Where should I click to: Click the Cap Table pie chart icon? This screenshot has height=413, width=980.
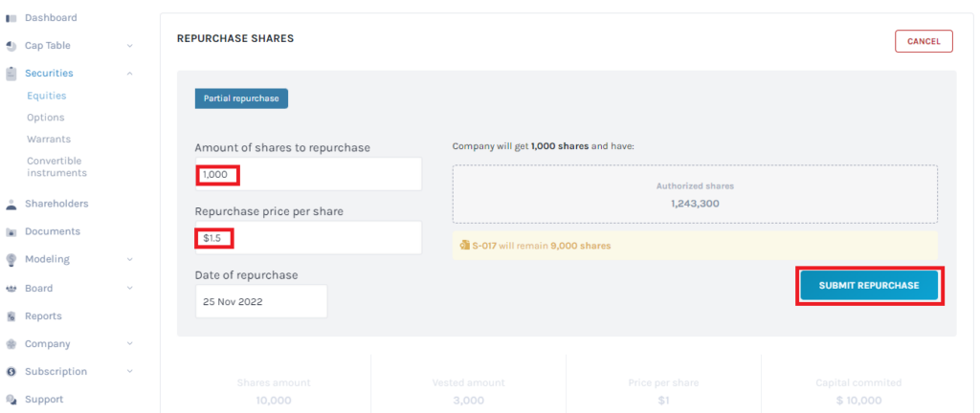(11, 46)
